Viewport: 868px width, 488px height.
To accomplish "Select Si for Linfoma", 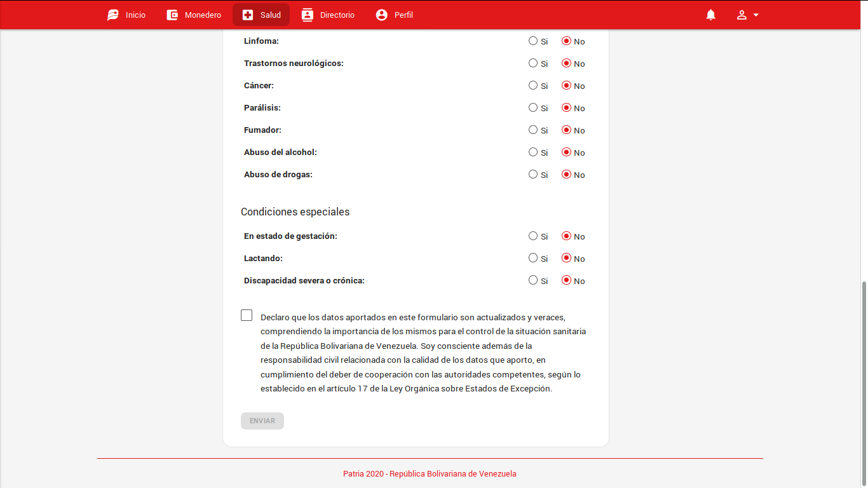I will [x=533, y=41].
